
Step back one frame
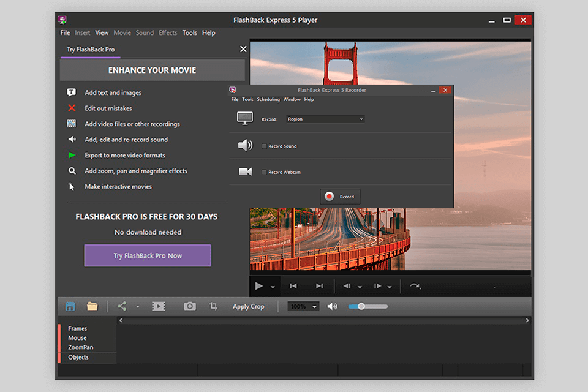coord(347,286)
